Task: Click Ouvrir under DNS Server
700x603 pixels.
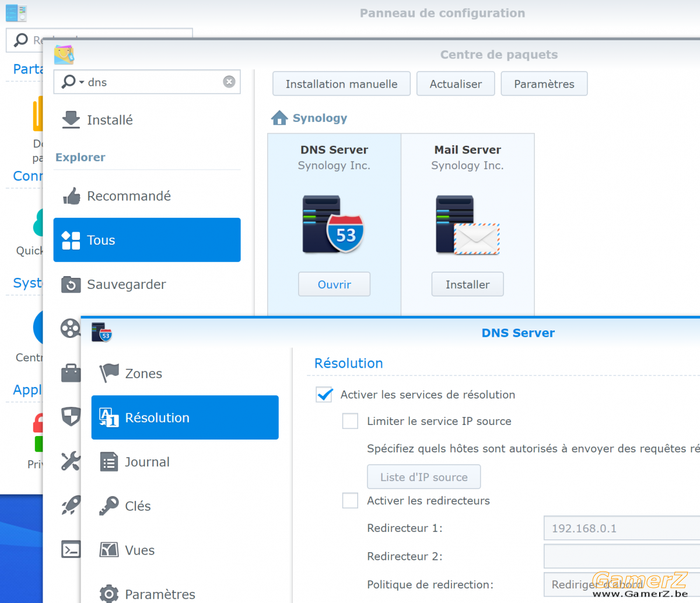Action: tap(334, 284)
